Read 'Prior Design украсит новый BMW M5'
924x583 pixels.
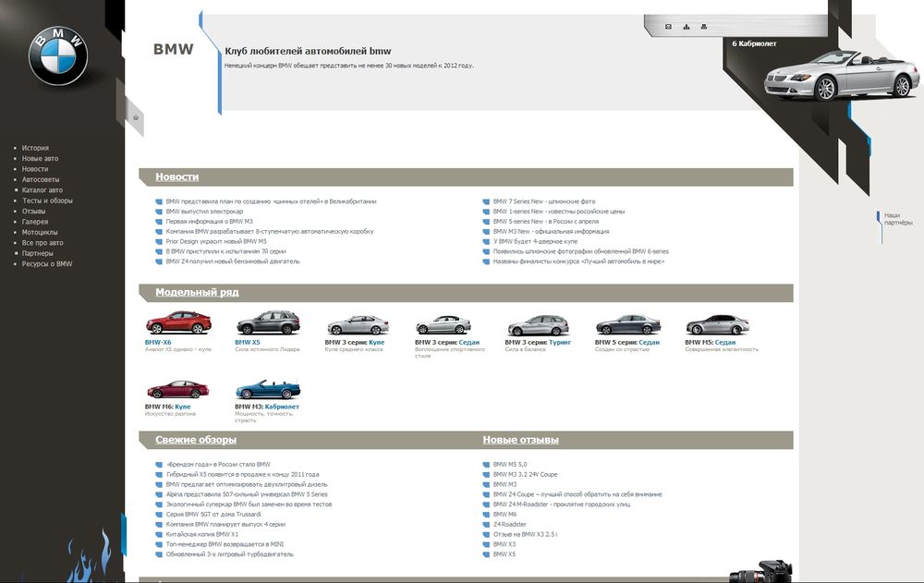pos(215,242)
